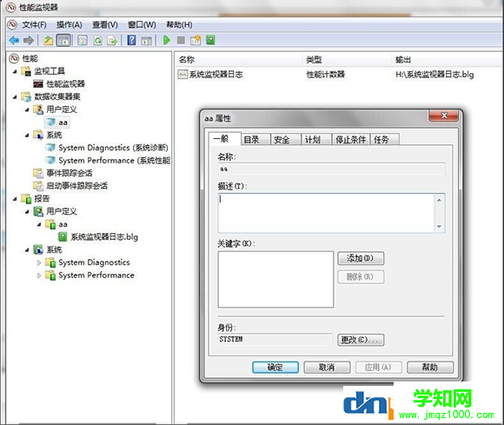Toggle the show/hide console tree icon
Viewport: 504px width, 425px height.
point(63,41)
